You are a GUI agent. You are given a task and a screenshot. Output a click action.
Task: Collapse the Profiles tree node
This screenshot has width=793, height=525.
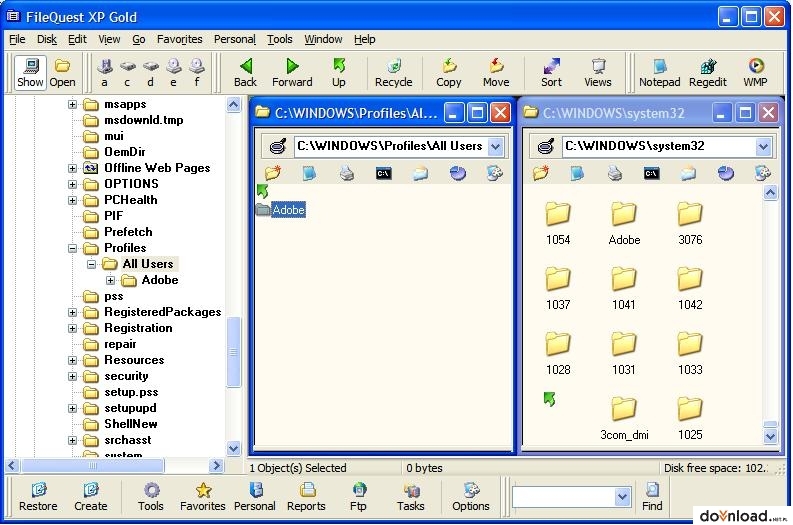(72, 248)
